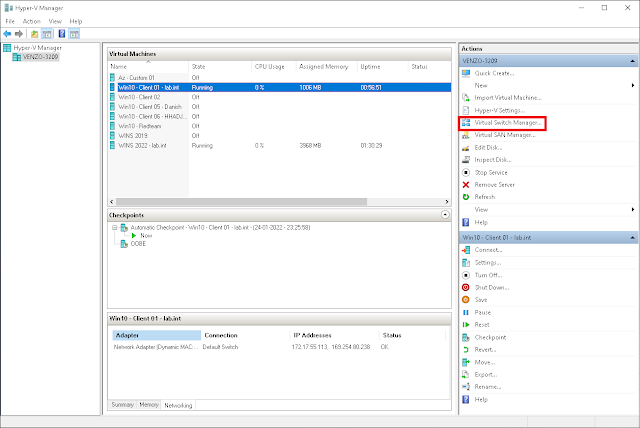
Task: Switch to the Networking tab
Action: (178, 405)
